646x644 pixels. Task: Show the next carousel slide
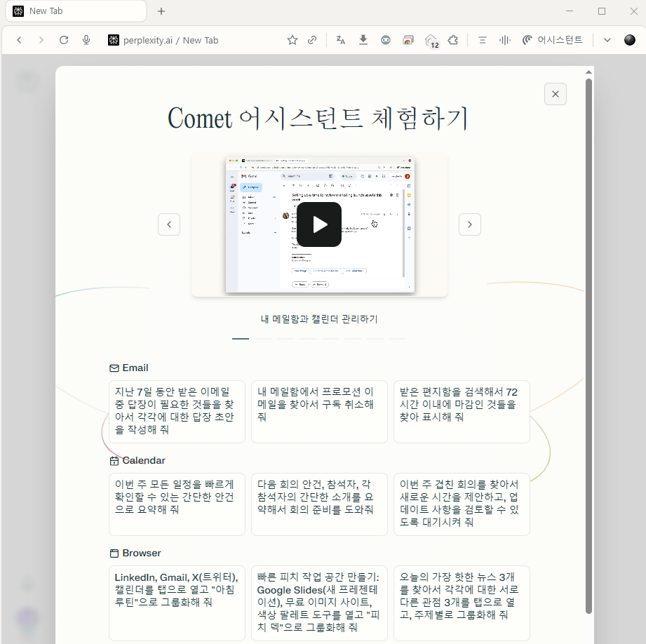pyautogui.click(x=470, y=224)
